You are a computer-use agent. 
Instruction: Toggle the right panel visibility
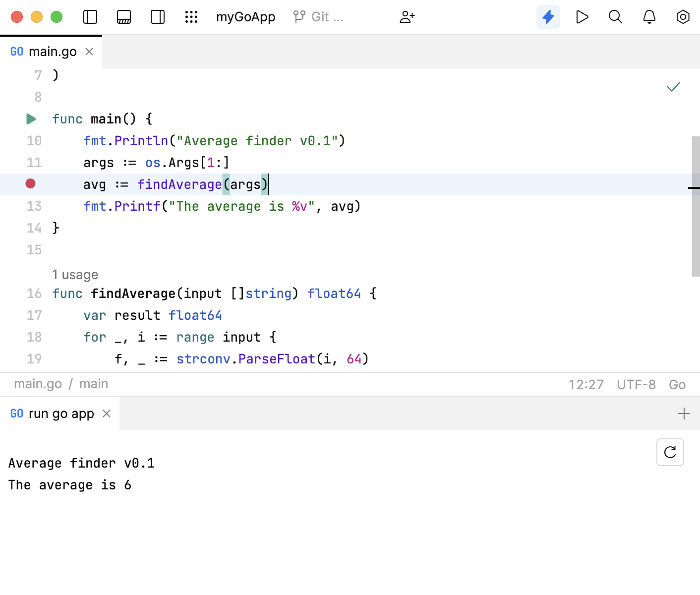tap(157, 16)
